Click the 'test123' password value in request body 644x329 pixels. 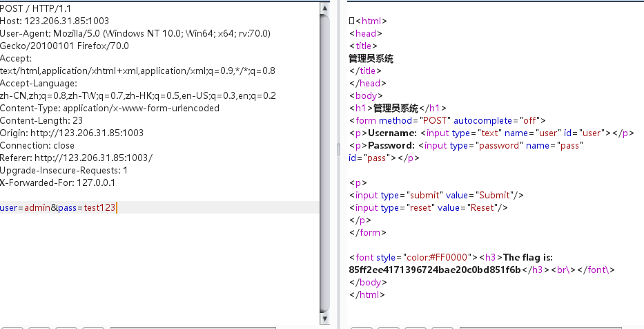(x=99, y=207)
